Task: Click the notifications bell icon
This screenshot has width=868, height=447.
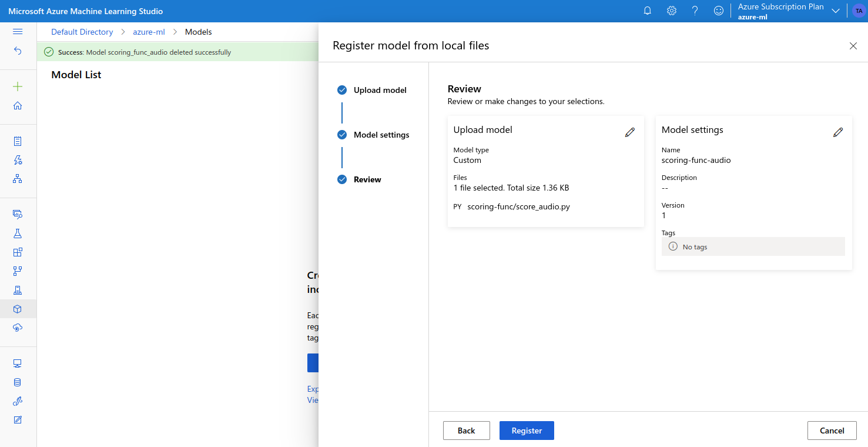Action: click(x=648, y=11)
